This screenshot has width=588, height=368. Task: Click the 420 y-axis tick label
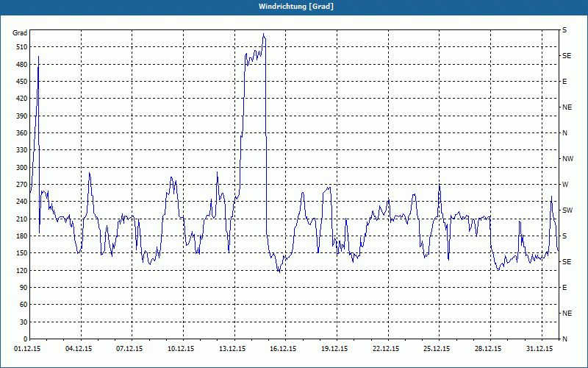(x=21, y=99)
